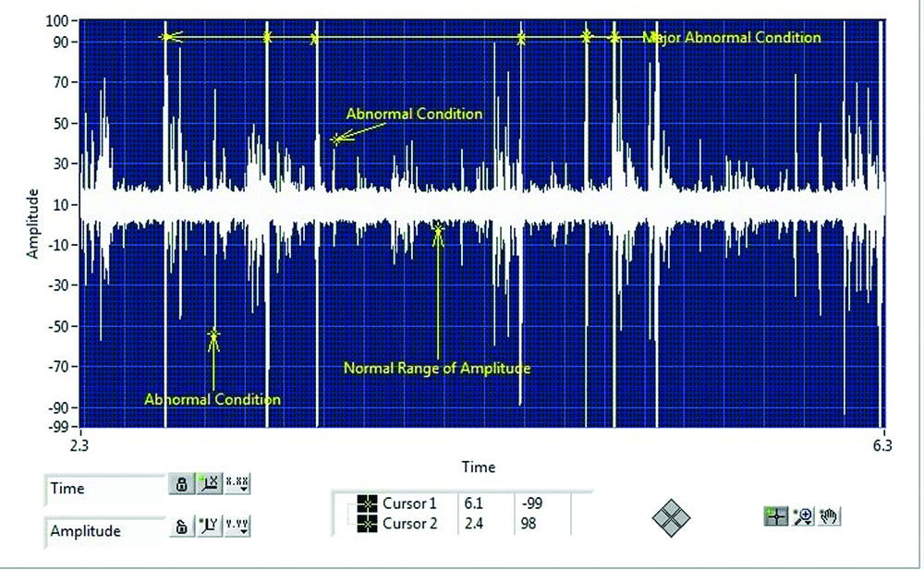
Task: Toggle the open padlock for the Amplitude scale
Action: tap(181, 528)
